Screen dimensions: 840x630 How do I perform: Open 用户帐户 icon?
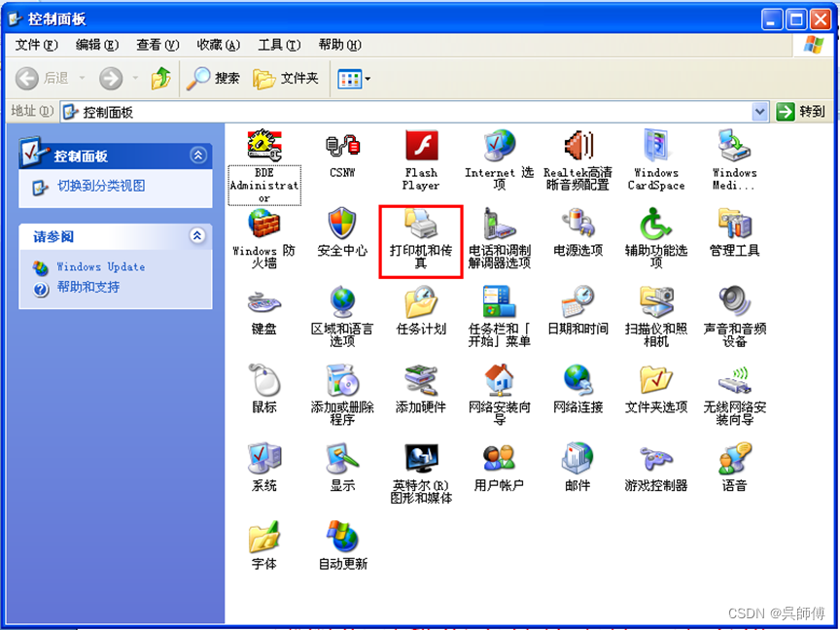pos(500,459)
